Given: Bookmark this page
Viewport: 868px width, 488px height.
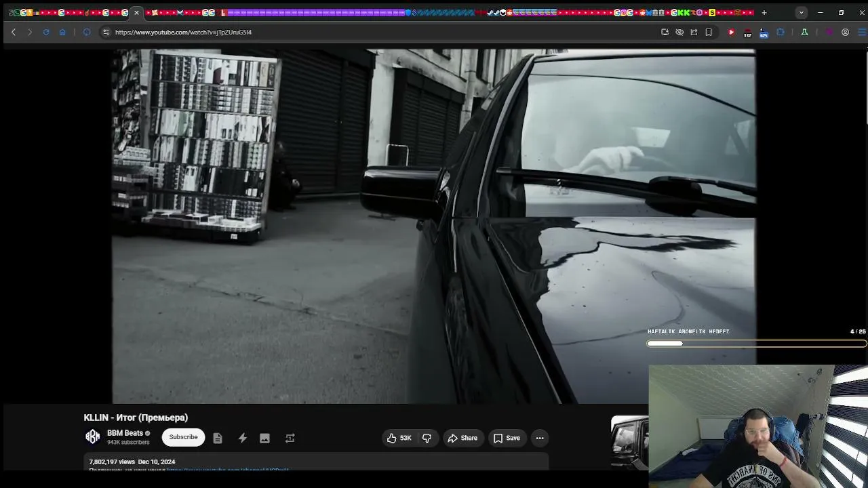Looking at the screenshot, I should click(x=709, y=32).
